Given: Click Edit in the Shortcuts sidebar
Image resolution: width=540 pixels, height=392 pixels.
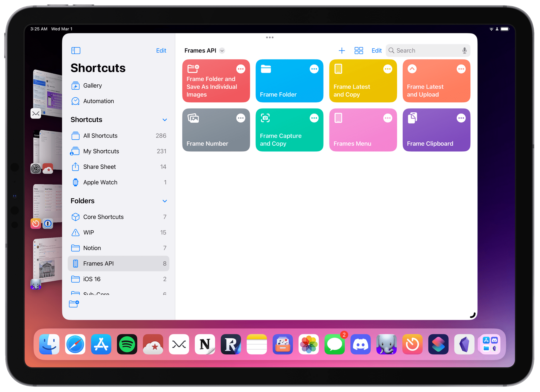Looking at the screenshot, I should 161,51.
